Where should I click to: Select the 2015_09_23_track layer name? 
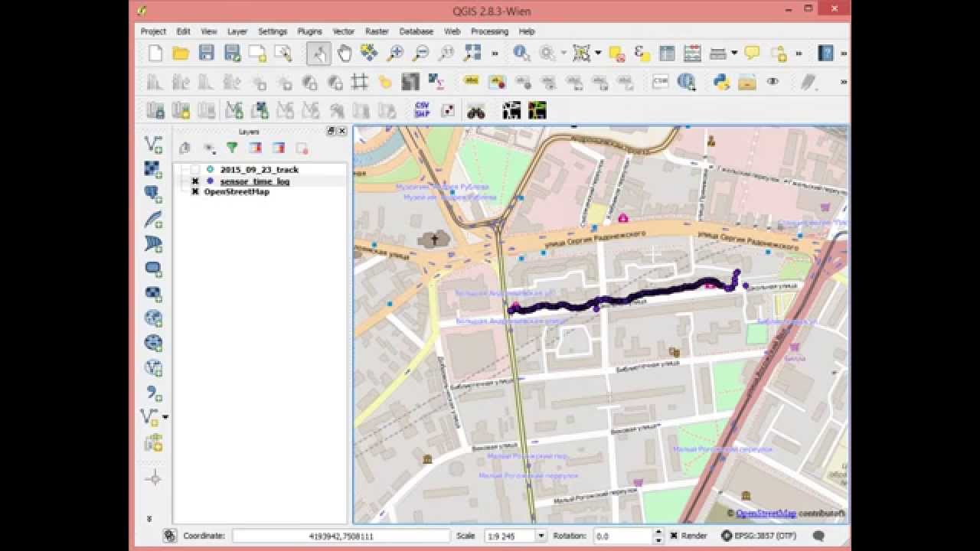point(260,170)
